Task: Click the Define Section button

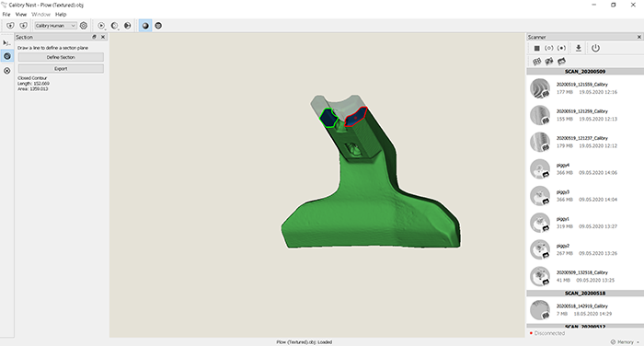Action: [x=61, y=57]
